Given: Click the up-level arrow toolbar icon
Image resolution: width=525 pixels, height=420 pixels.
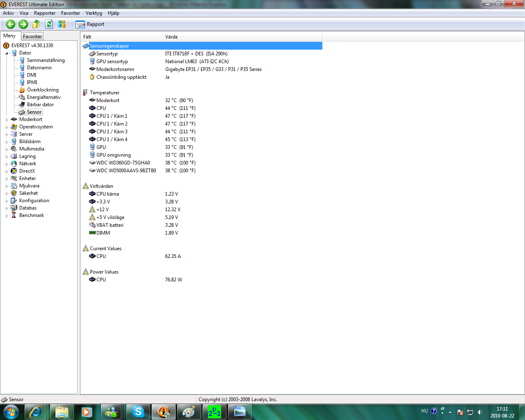Looking at the screenshot, I should 36,24.
